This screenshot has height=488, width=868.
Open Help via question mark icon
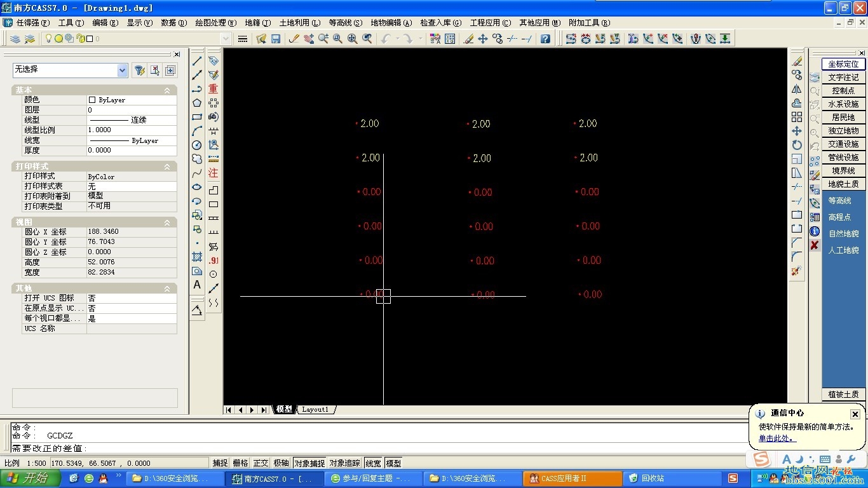tap(545, 39)
